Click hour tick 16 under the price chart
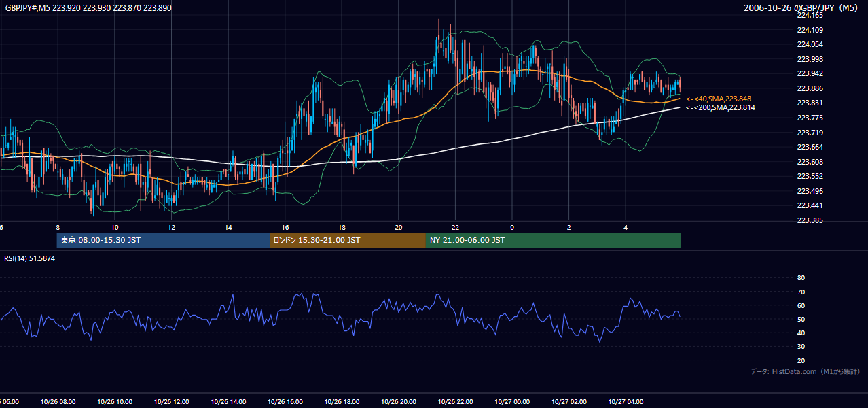Image resolution: width=868 pixels, height=408 pixels. [285, 228]
